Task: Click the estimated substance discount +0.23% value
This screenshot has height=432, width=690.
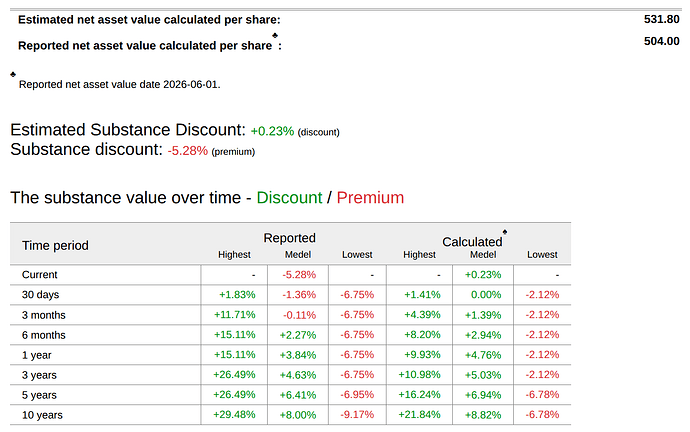Action: click(272, 131)
